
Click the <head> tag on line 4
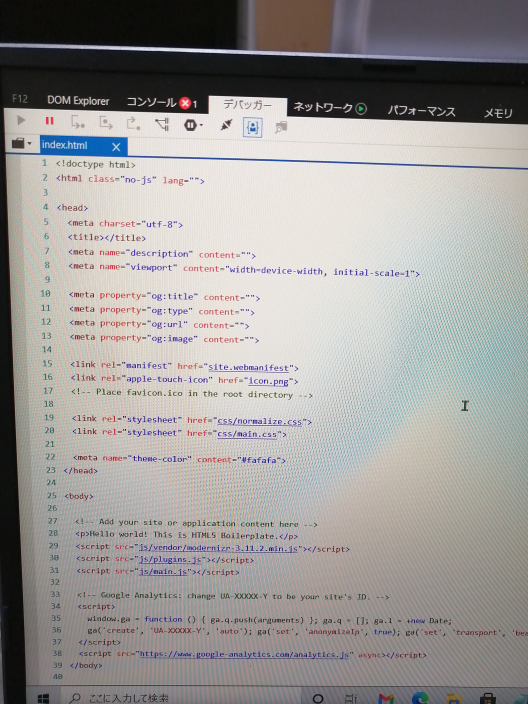[x=72, y=207]
